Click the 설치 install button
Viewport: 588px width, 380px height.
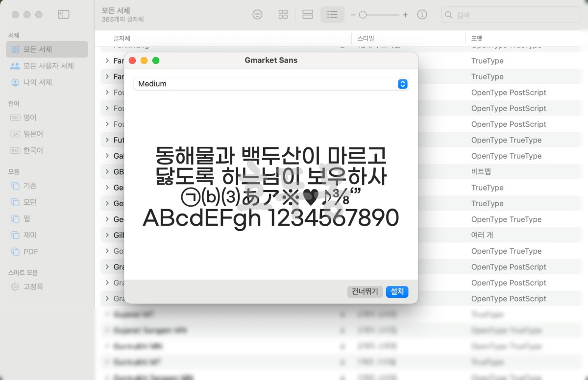point(397,292)
